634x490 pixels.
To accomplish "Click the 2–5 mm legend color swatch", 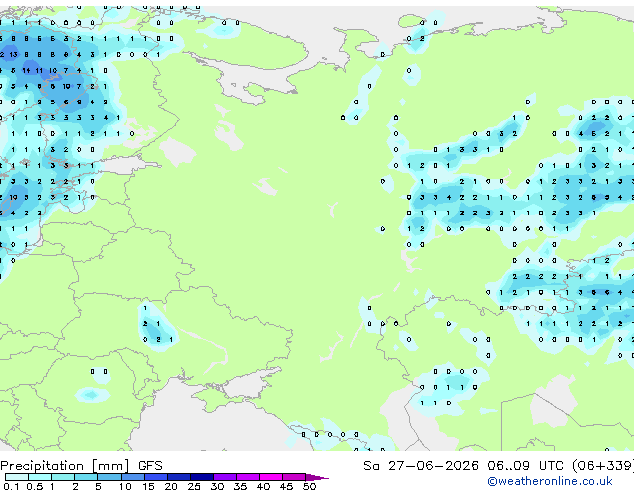I will (x=86, y=477).
